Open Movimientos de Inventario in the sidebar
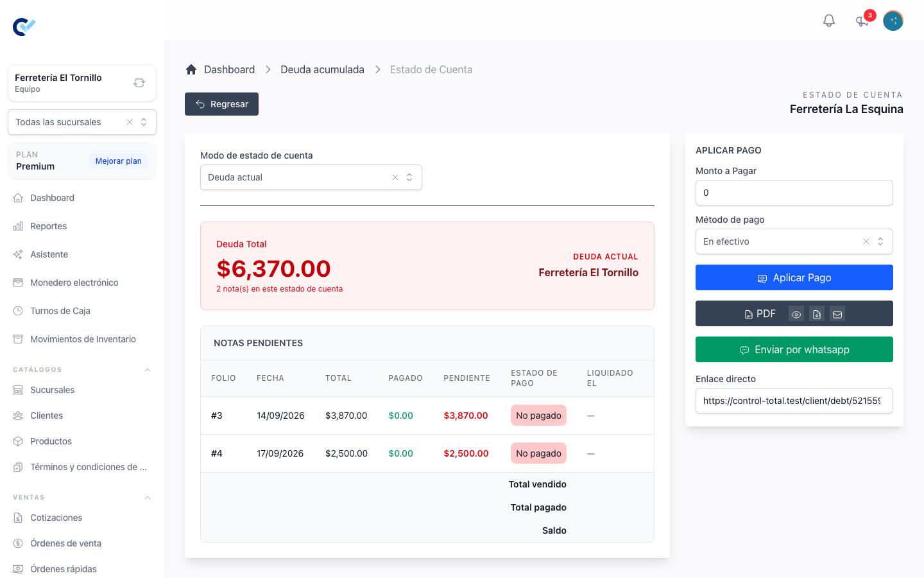This screenshot has height=578, width=924. tap(81, 339)
